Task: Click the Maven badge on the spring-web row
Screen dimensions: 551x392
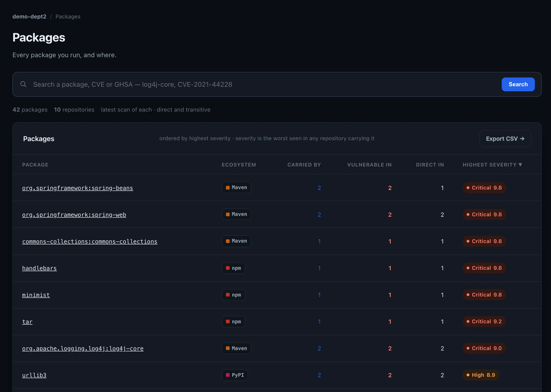Action: (x=236, y=214)
